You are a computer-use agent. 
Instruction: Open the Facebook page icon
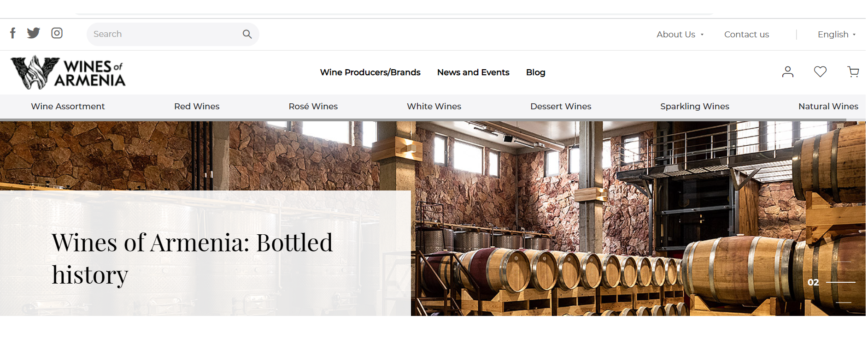point(13,33)
